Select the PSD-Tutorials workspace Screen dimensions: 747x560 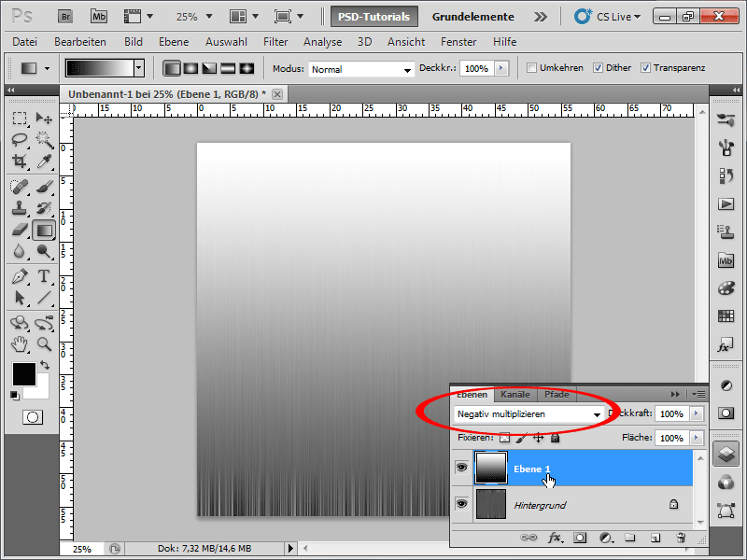tap(374, 17)
